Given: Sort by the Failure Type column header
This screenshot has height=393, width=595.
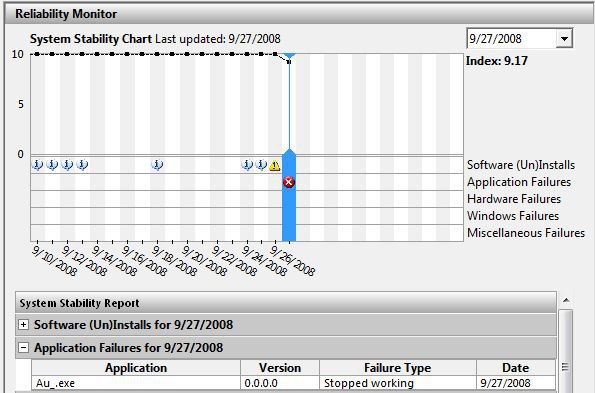Looking at the screenshot, I should pos(398,368).
